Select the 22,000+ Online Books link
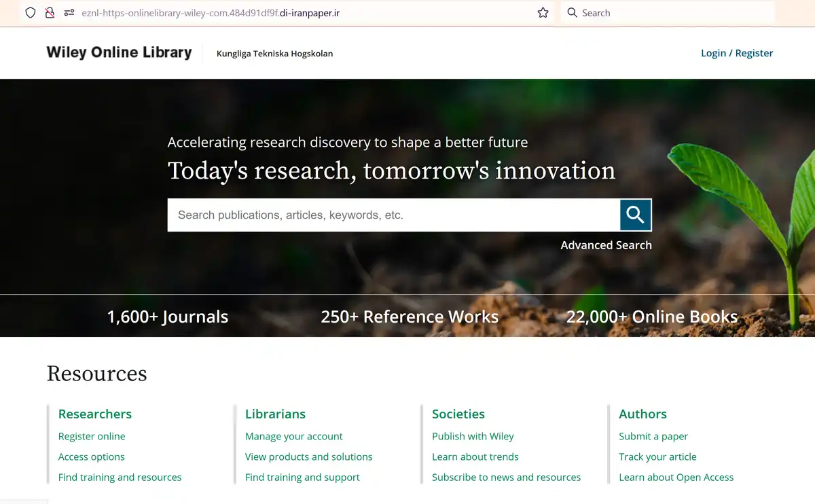815x504 pixels. 652,317
